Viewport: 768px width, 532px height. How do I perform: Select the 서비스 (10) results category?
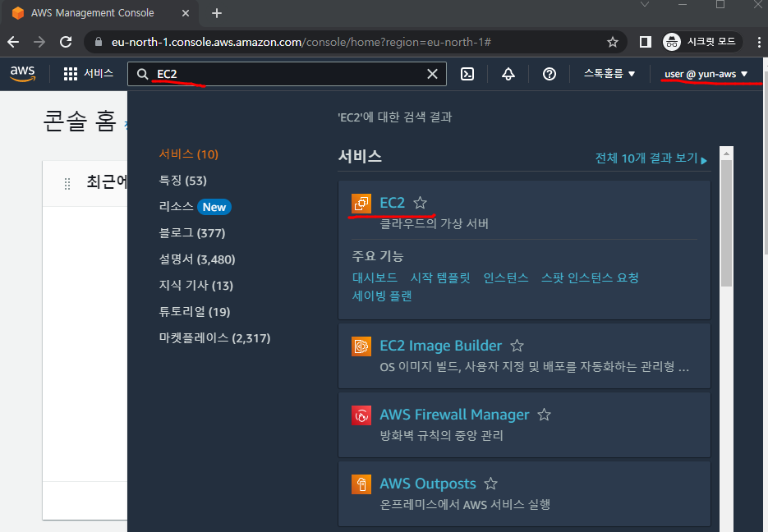click(x=189, y=154)
